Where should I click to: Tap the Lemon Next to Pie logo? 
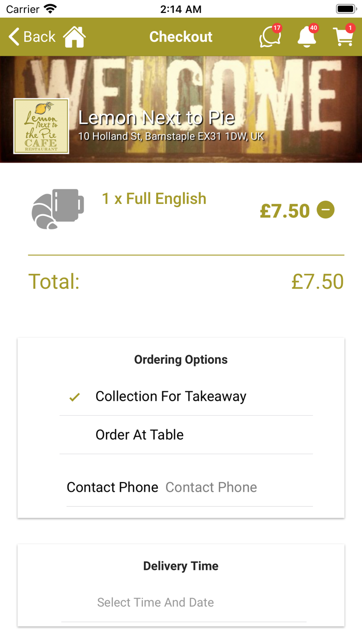click(41, 126)
